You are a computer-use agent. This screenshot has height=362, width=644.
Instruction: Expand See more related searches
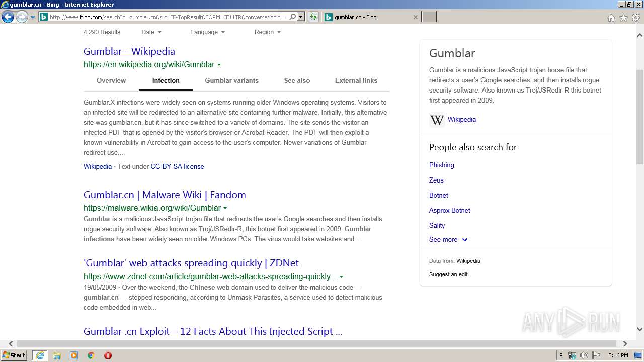click(448, 240)
